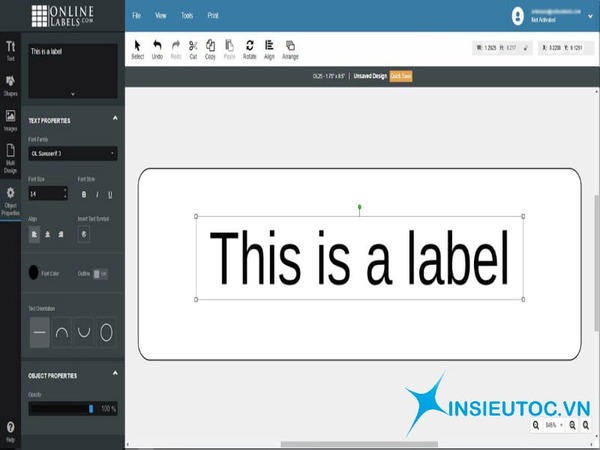Open the Font Family dropdown
Viewport: 600px width, 450px height.
73,154
